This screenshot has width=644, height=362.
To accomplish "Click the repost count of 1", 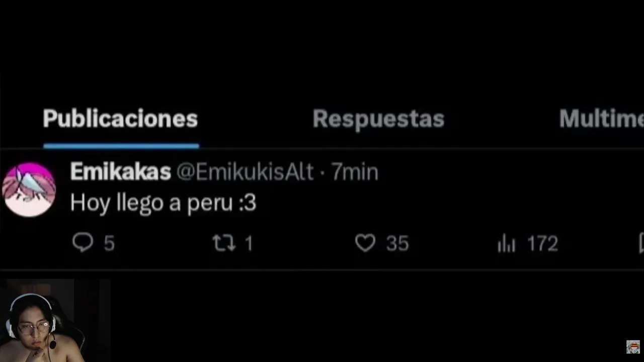I will [x=249, y=244].
